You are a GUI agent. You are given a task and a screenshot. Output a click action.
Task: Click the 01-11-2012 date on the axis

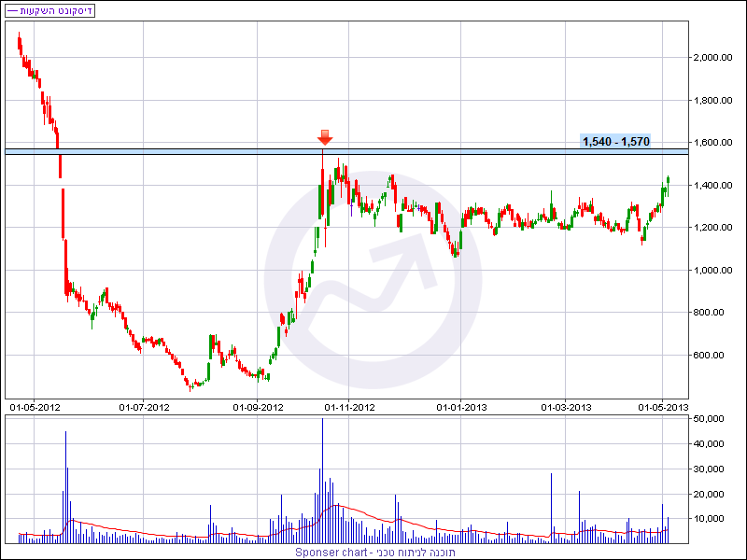pos(348,407)
